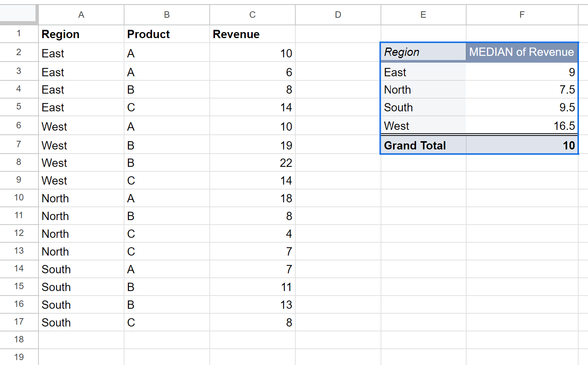Select column B header
This screenshot has height=365, width=588.
(167, 15)
